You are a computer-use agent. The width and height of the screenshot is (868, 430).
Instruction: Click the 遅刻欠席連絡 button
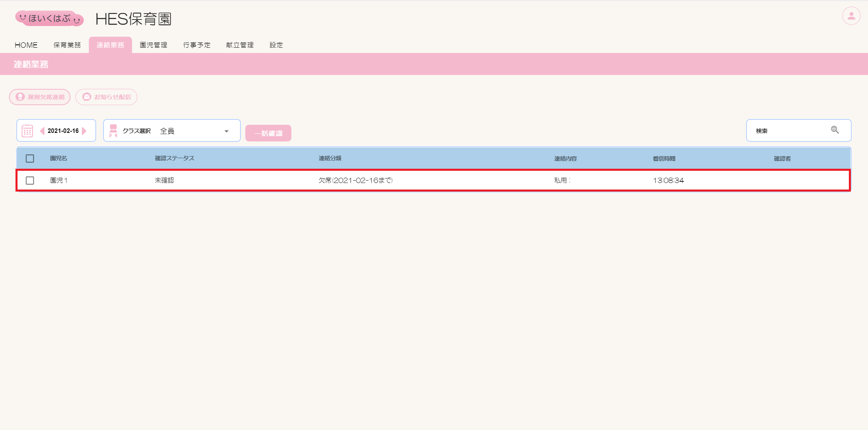pyautogui.click(x=40, y=97)
